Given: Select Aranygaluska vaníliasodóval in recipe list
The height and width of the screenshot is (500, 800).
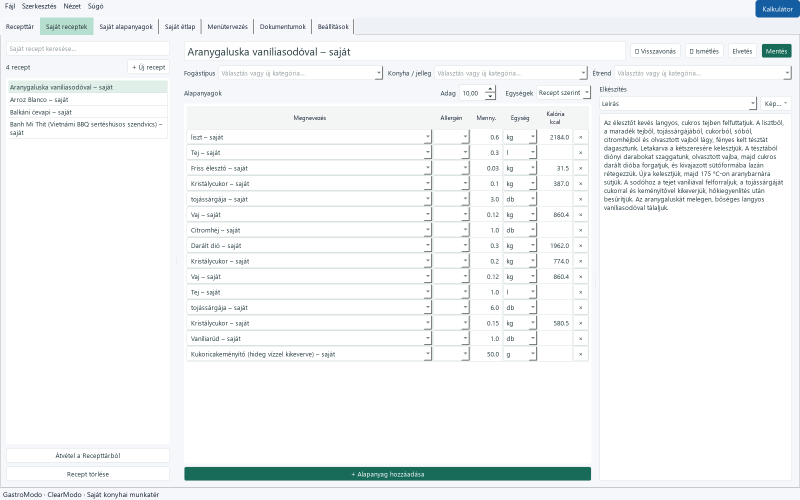Looking at the screenshot, I should click(x=88, y=87).
